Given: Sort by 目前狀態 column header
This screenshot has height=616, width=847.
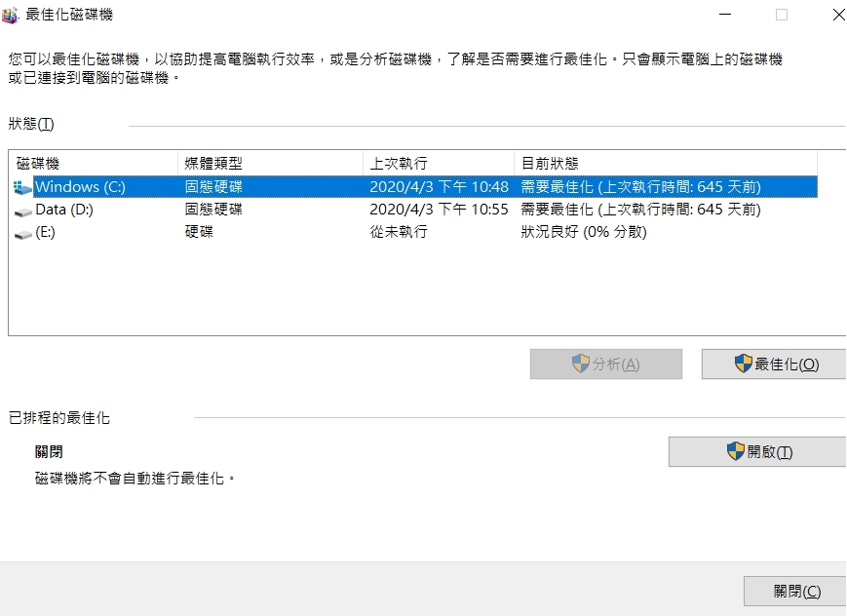Looking at the screenshot, I should 666,163.
